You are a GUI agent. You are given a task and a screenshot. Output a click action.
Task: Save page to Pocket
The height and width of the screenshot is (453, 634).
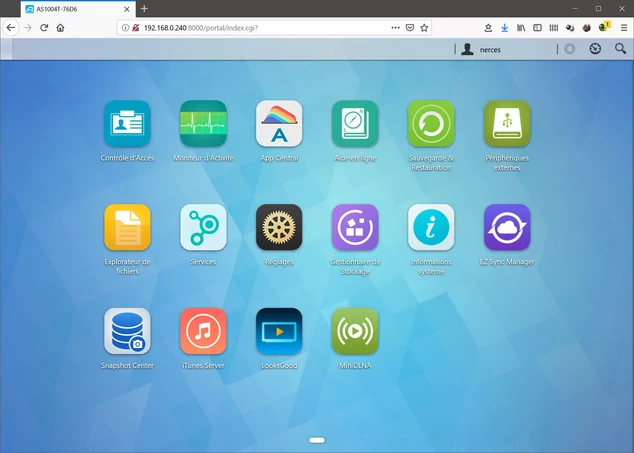[410, 28]
